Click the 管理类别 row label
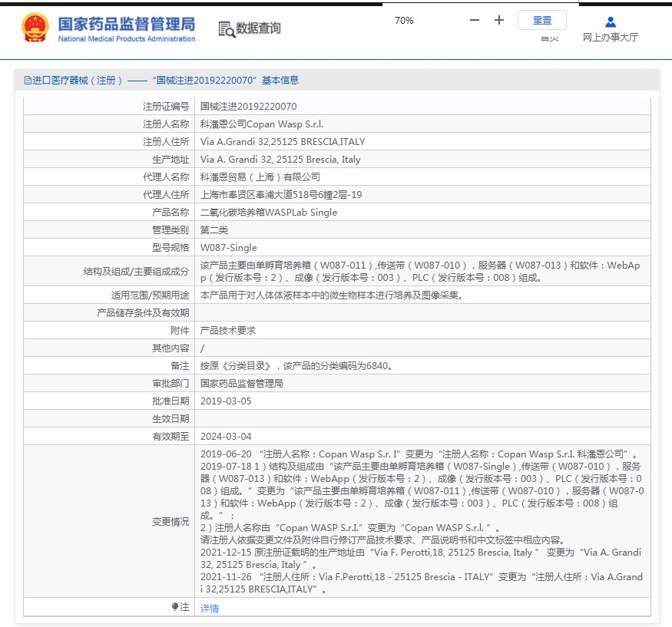 click(170, 229)
